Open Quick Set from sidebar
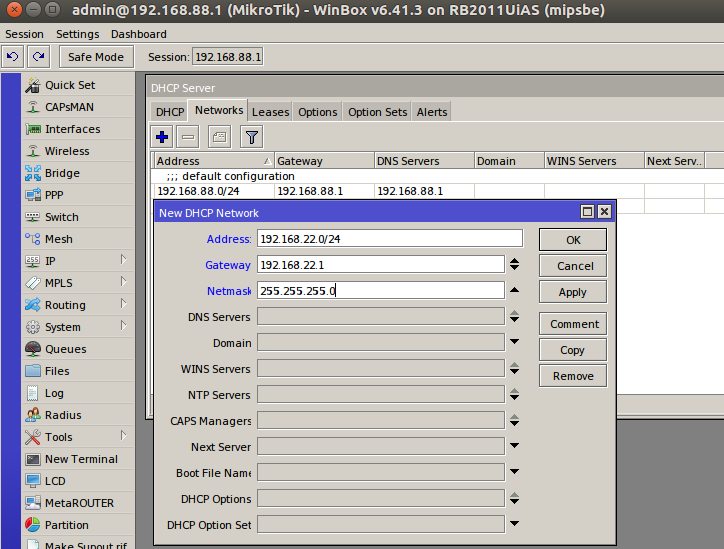 69,85
